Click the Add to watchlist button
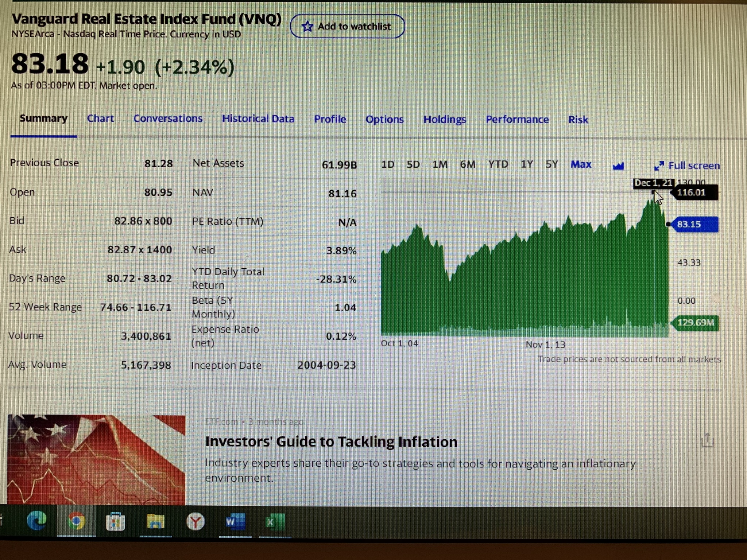This screenshot has width=747, height=560. pyautogui.click(x=347, y=26)
